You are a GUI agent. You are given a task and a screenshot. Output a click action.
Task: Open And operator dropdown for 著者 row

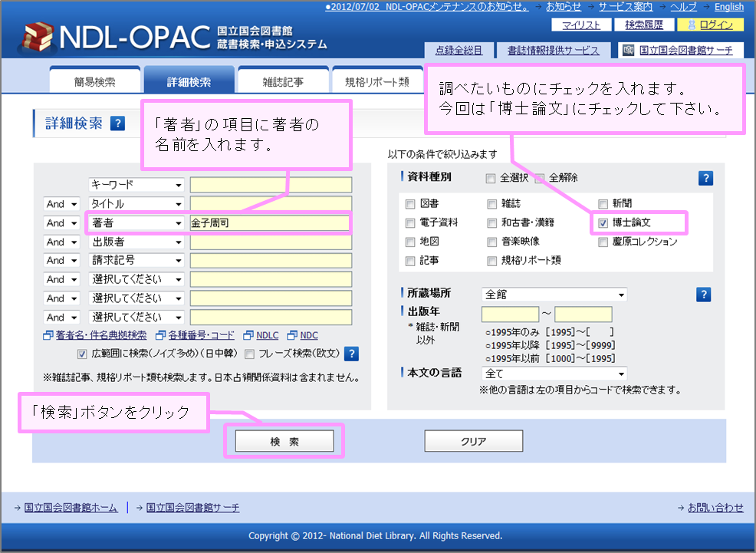[61, 222]
